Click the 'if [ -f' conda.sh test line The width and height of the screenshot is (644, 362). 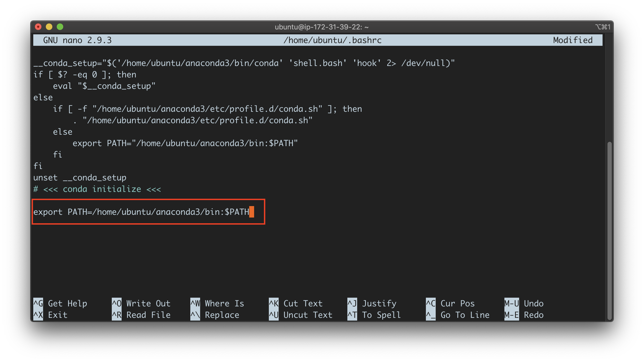tap(207, 109)
